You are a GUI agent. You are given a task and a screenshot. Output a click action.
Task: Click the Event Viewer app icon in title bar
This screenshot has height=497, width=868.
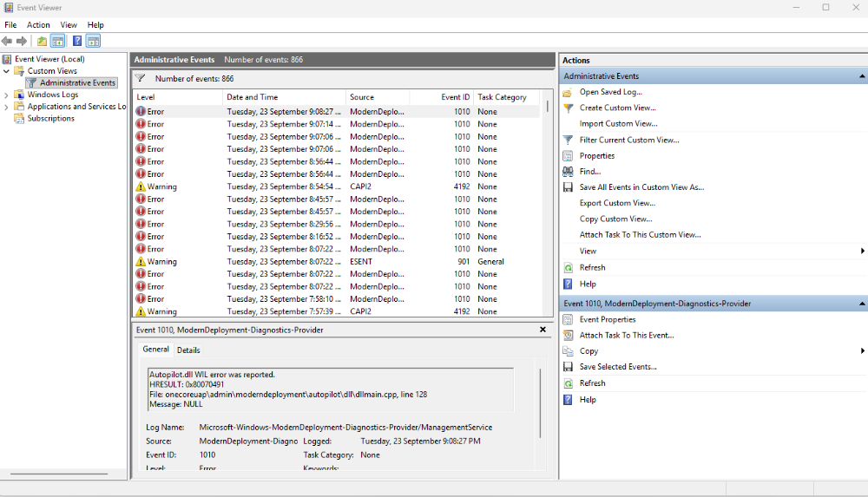tap(9, 8)
